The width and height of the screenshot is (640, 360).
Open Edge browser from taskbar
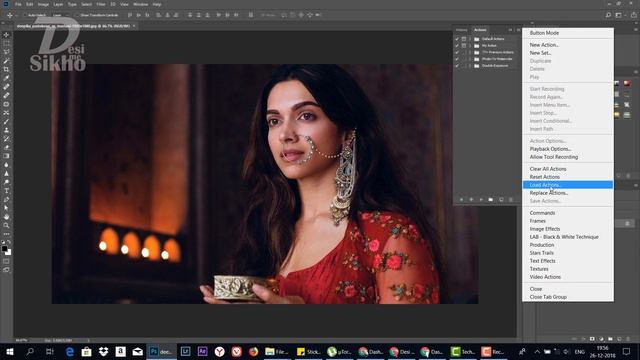click(69, 351)
